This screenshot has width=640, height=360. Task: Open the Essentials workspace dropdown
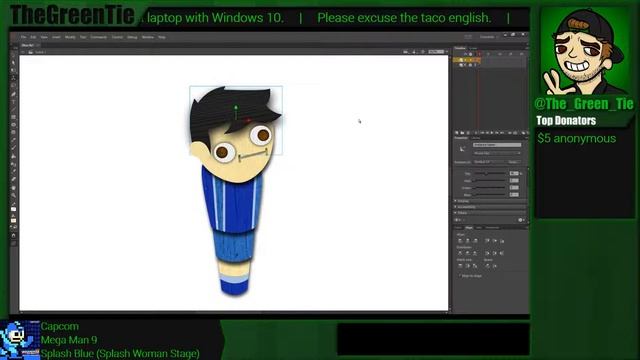pyautogui.click(x=489, y=37)
